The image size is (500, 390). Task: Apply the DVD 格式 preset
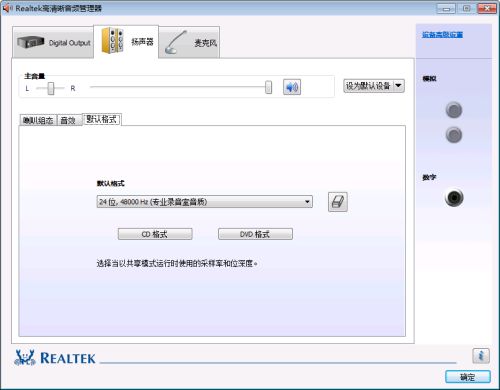point(255,234)
